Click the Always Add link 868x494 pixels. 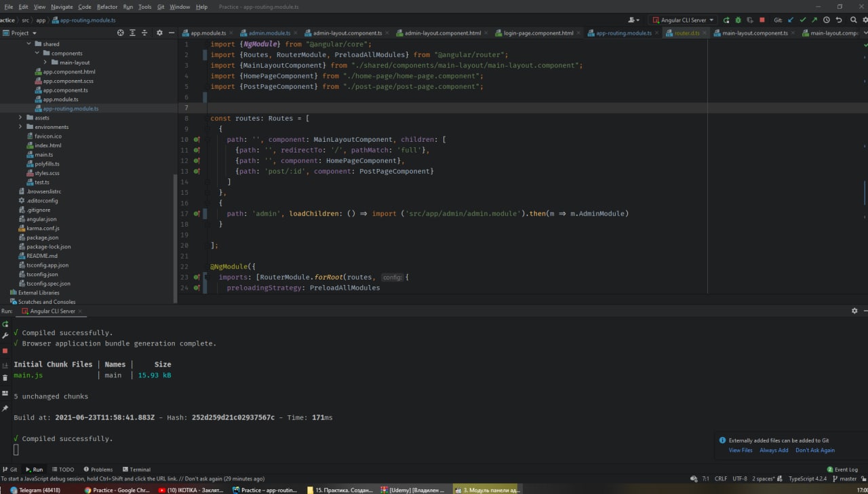coord(773,450)
